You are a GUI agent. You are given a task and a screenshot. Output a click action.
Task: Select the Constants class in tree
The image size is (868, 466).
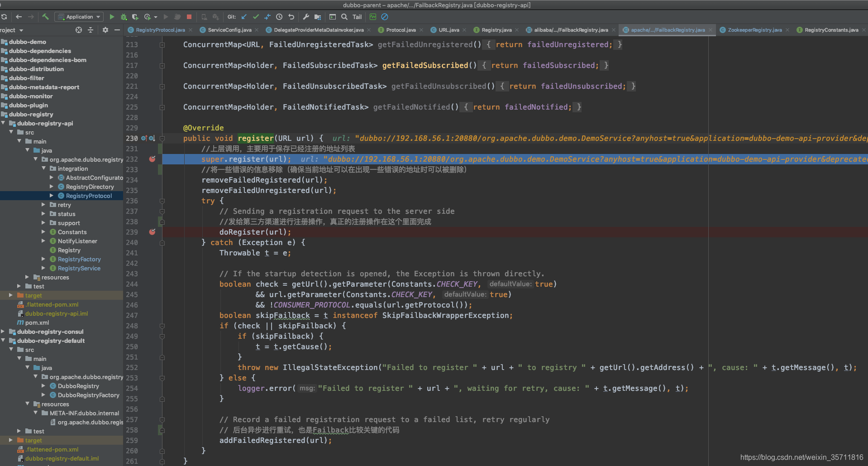pyautogui.click(x=72, y=232)
